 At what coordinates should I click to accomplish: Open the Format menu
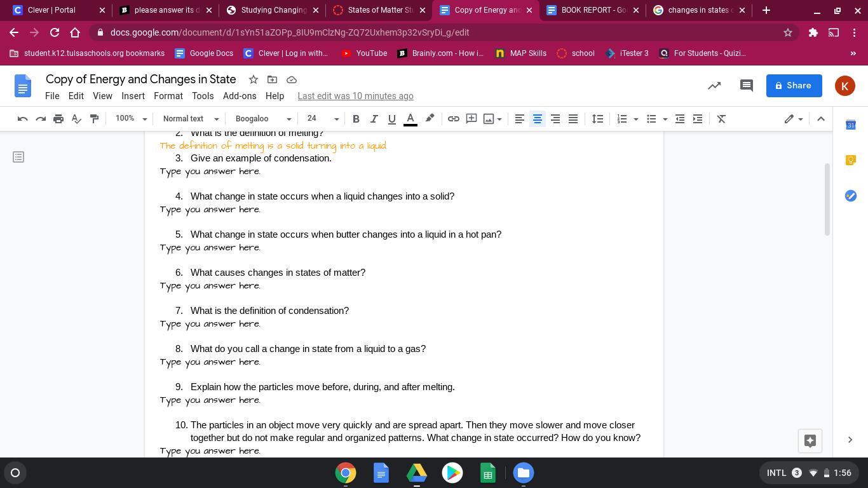(168, 96)
